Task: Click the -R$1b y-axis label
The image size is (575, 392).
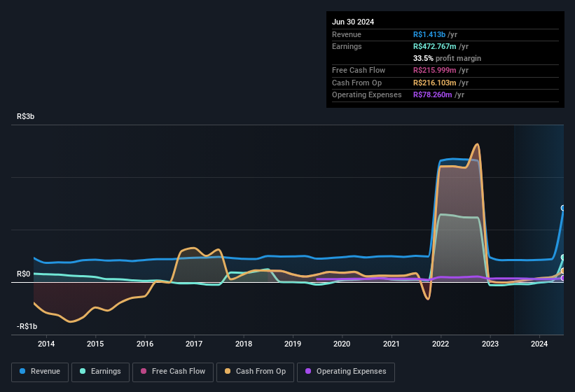Action: (x=27, y=326)
